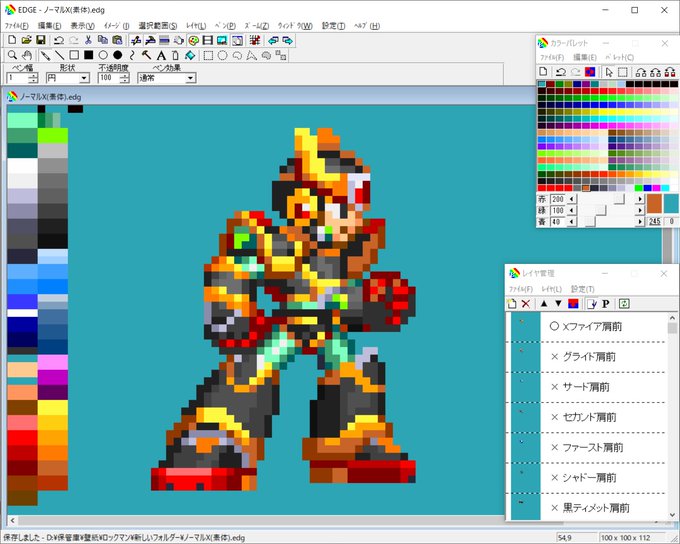Select the outlined ellipse tool
680x544 pixels.
(x=103, y=55)
